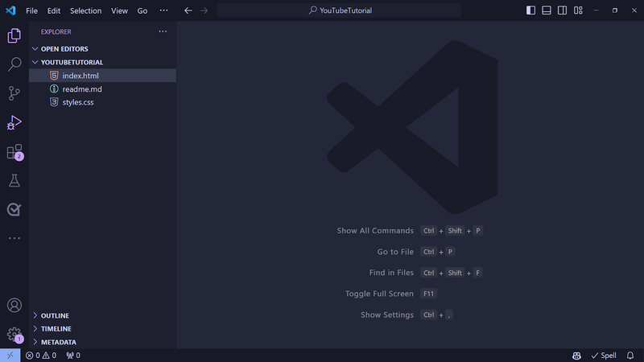Open Copilot status icon
This screenshot has height=362, width=644.
(x=576, y=356)
